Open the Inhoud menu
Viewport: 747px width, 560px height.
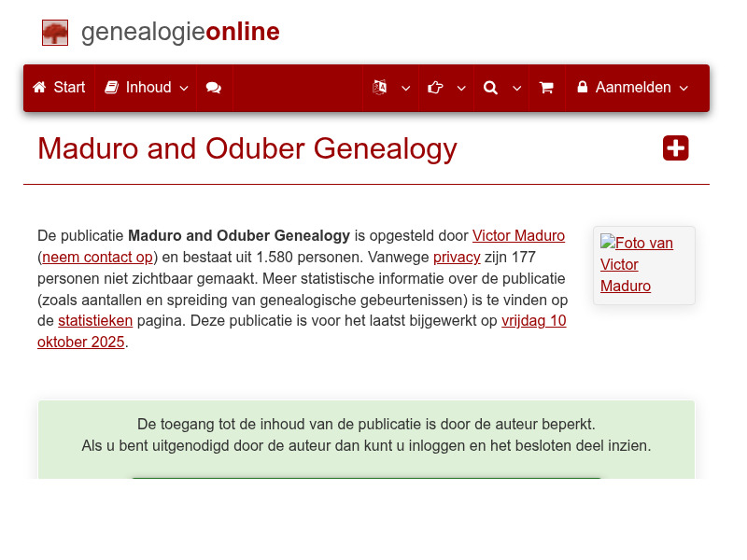[x=147, y=88]
